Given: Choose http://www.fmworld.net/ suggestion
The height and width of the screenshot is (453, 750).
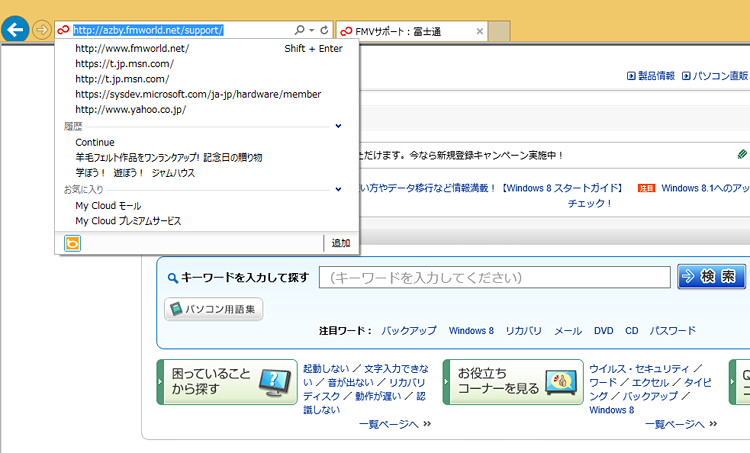Looking at the screenshot, I should point(132,48).
